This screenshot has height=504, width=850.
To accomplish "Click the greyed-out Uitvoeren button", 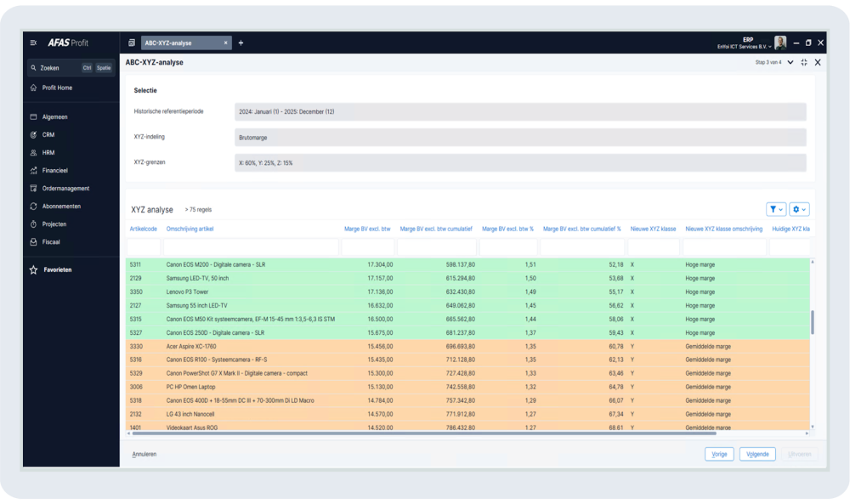I will click(x=800, y=454).
